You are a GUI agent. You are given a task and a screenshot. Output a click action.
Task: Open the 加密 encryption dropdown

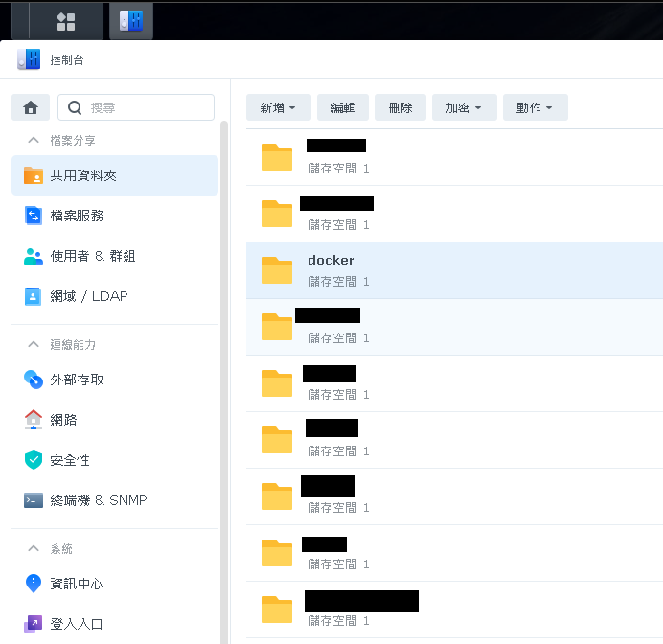464,107
